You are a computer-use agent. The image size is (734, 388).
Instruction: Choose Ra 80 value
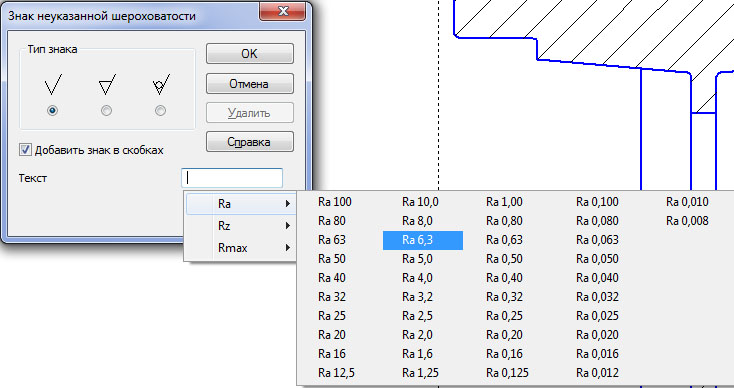[x=331, y=221]
